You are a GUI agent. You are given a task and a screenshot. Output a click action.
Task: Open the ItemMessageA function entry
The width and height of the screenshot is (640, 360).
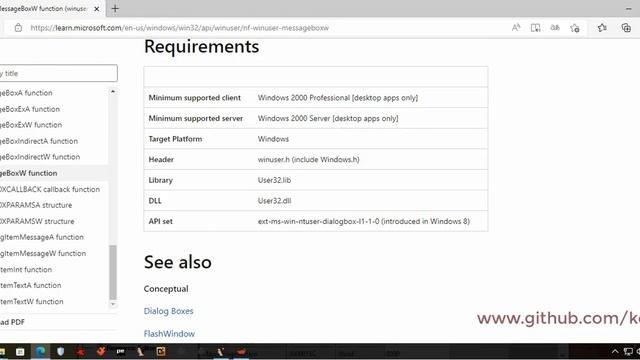(42, 237)
